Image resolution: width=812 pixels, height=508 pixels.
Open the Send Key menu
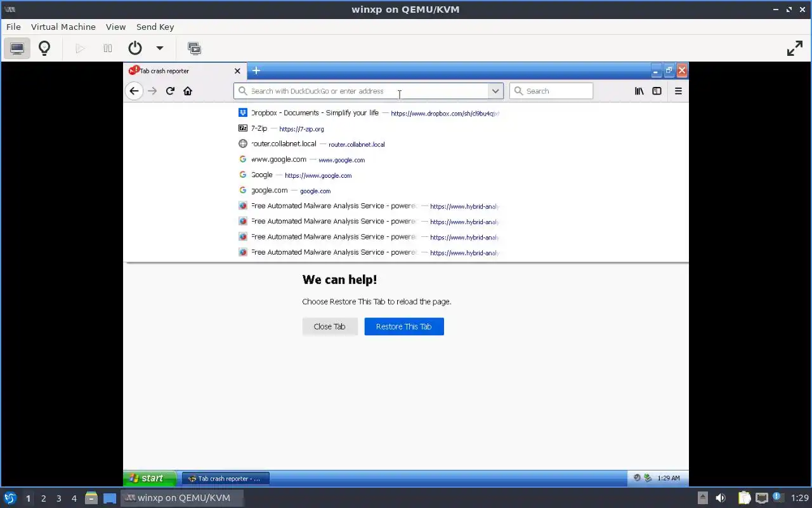point(155,27)
